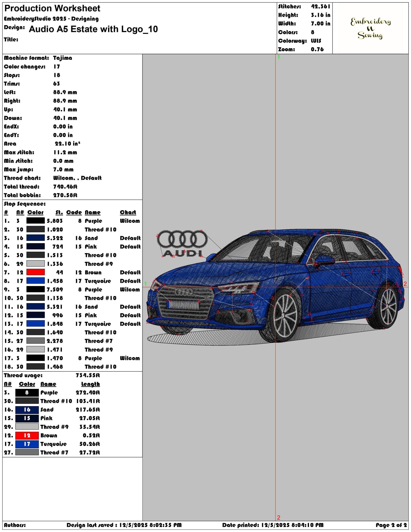Click Turquoise thread length '50.26ft'
Screen dimensions: 411x532
click(x=90, y=444)
